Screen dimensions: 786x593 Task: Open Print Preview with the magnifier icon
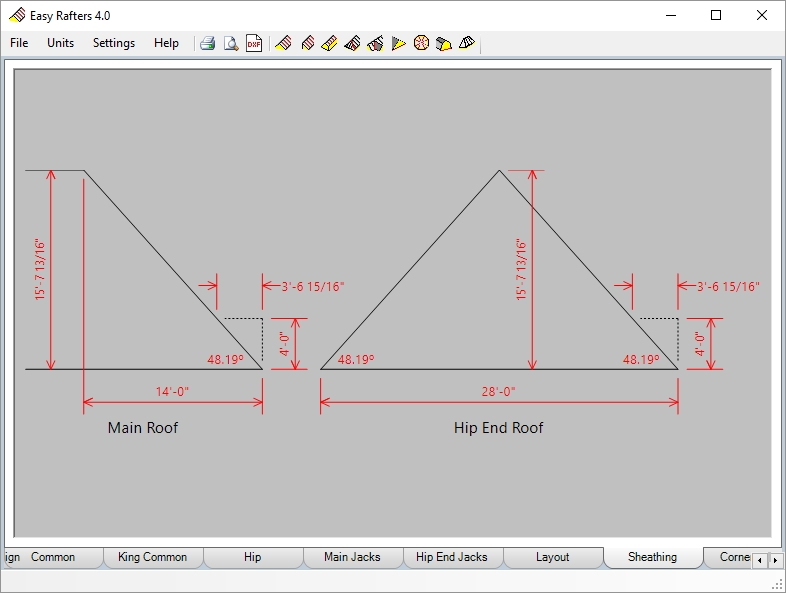230,43
